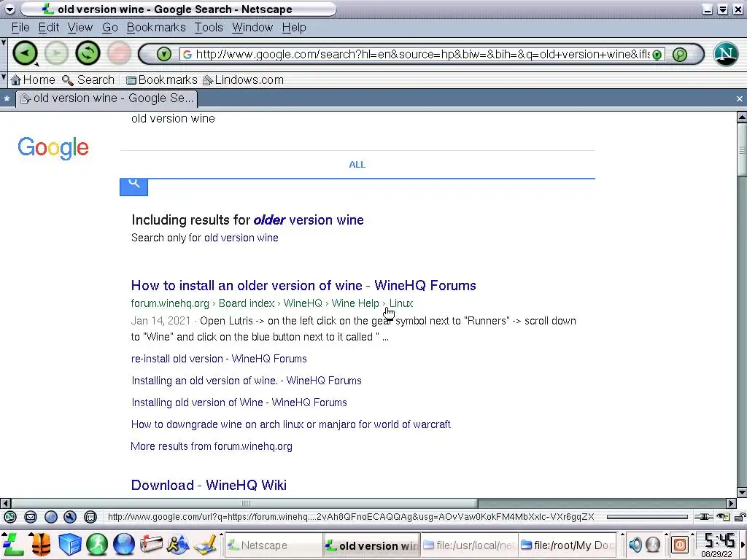Open the Help menu

pos(294,28)
